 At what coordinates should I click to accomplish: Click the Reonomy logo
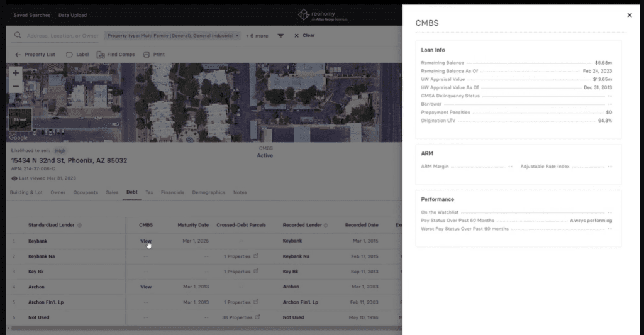click(x=323, y=15)
